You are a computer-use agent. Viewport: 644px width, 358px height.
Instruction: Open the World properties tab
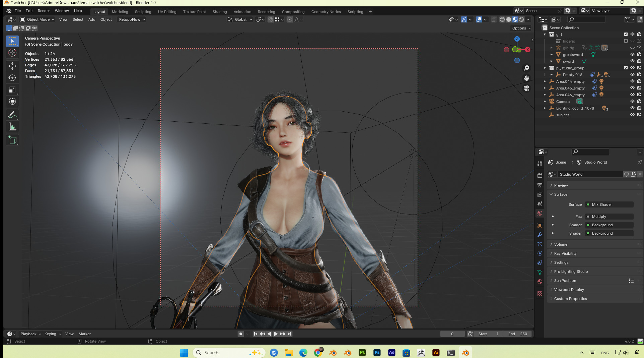540,213
